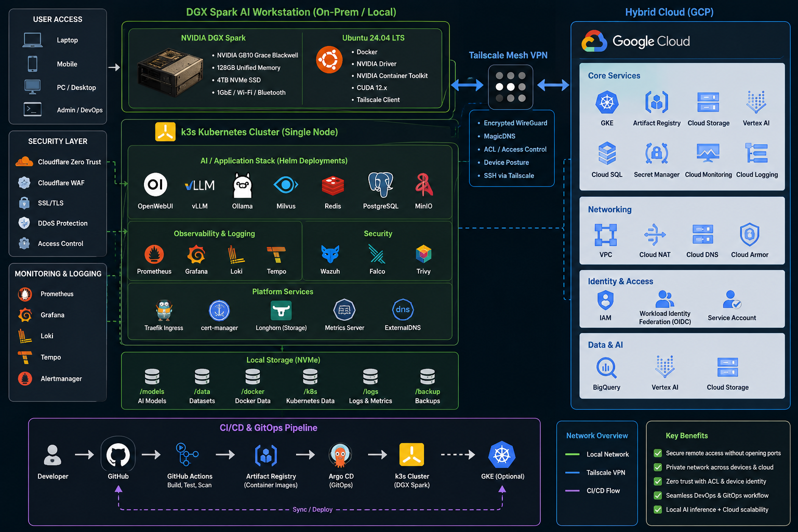Click checkmark beside 'Zero trust with ACL & device identity'
The height and width of the screenshot is (532, 798).
658,481
